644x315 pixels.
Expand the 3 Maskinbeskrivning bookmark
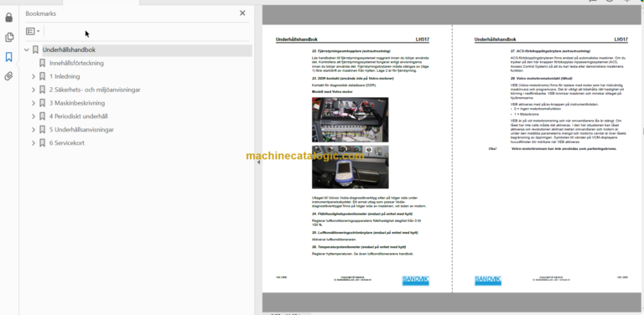pos(34,103)
